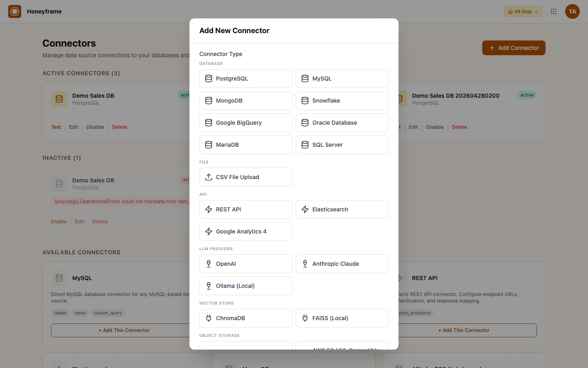Select FAISS (Local) vector store
588x368 pixels.
tap(342, 318)
